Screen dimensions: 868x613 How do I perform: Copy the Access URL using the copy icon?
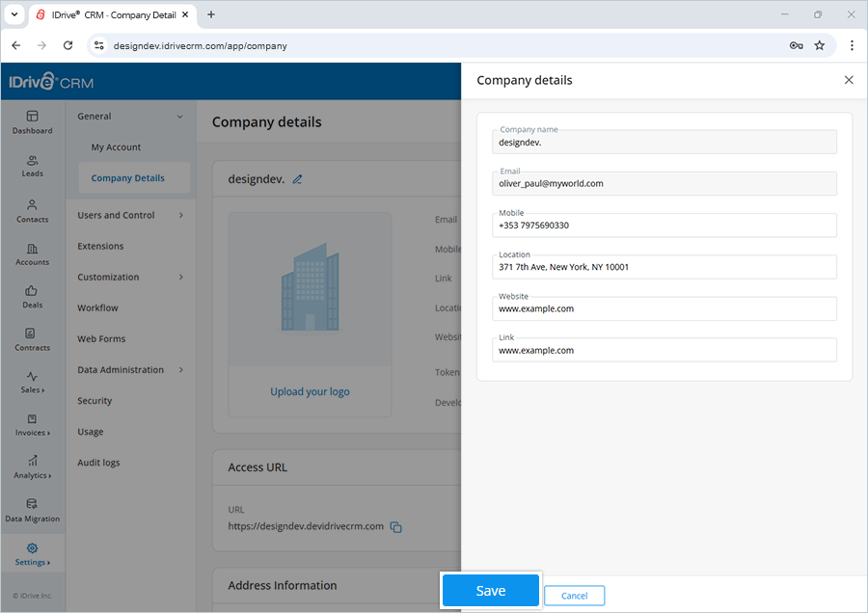395,526
